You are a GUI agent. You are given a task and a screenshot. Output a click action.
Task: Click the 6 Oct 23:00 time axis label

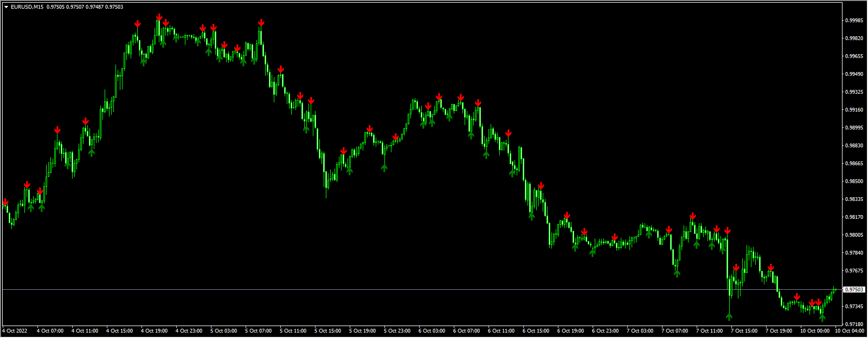(605, 331)
